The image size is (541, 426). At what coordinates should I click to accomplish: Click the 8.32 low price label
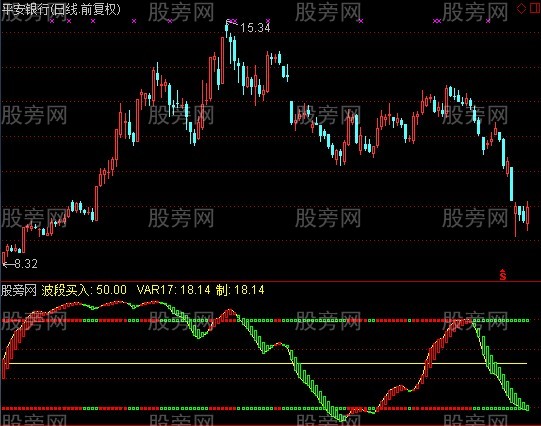[x=26, y=264]
